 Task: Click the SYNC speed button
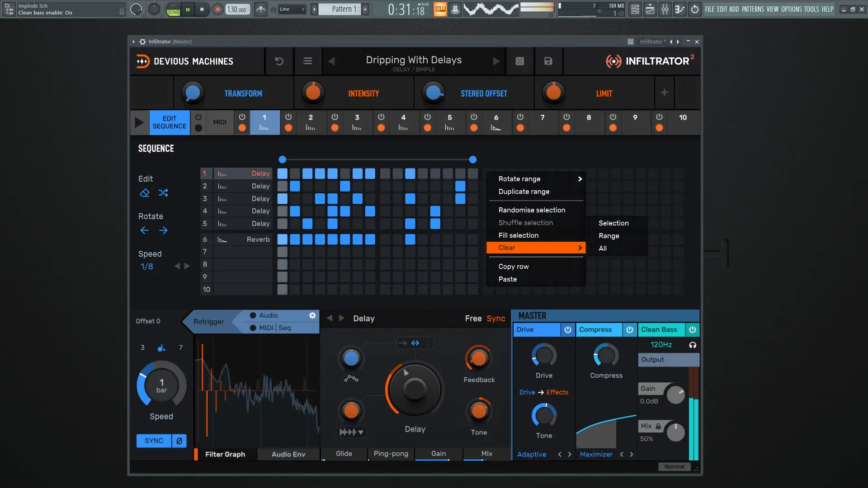(154, 441)
